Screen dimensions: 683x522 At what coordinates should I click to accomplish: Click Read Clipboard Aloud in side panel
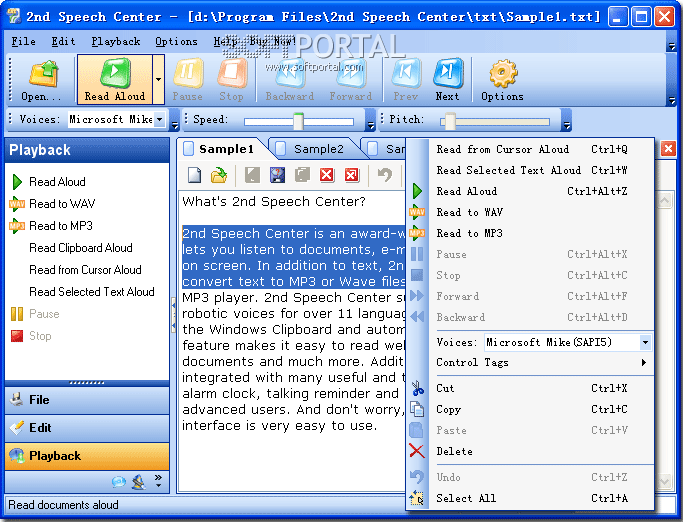pyautogui.click(x=81, y=248)
